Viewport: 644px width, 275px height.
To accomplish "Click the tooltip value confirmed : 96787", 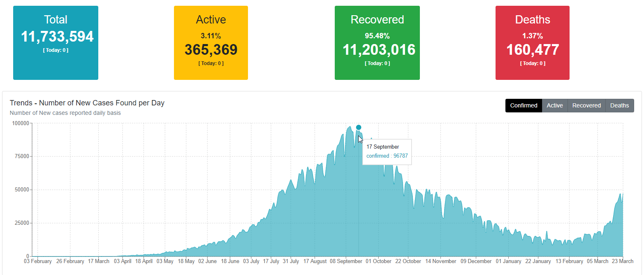I will tap(387, 156).
